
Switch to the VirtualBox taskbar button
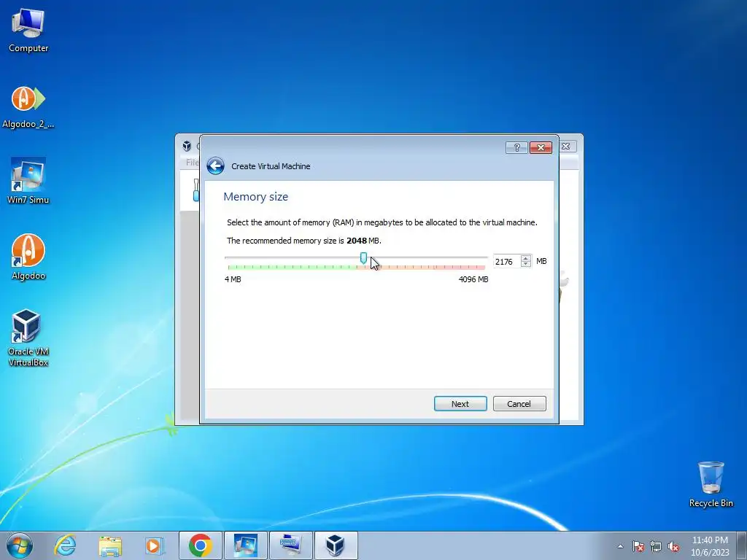point(336,545)
